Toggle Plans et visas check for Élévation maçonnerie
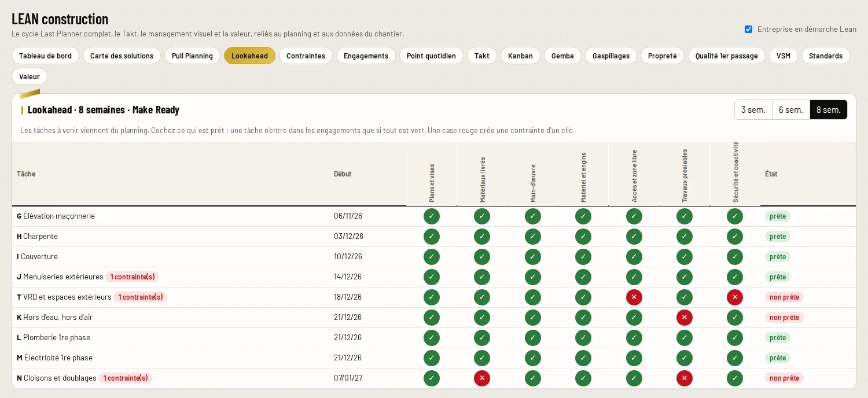The height and width of the screenshot is (398, 868). click(432, 216)
